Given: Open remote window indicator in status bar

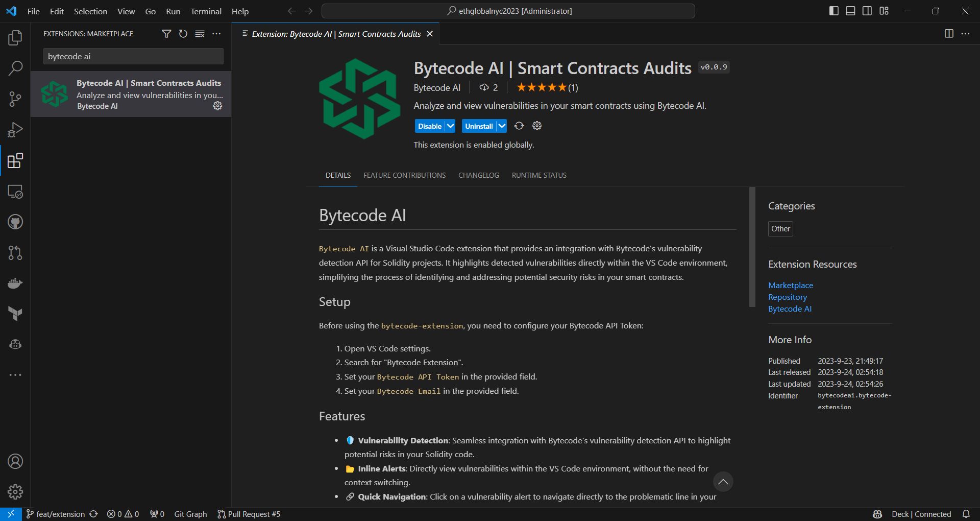Looking at the screenshot, I should point(11,514).
